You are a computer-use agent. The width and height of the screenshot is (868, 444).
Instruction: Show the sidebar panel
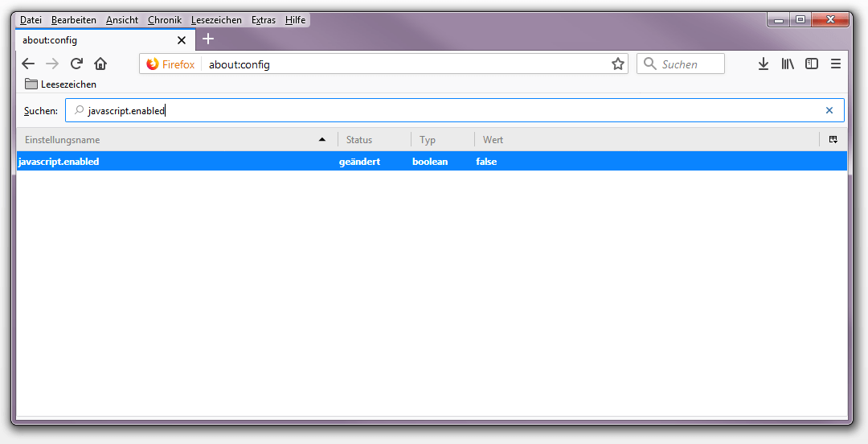coord(812,64)
